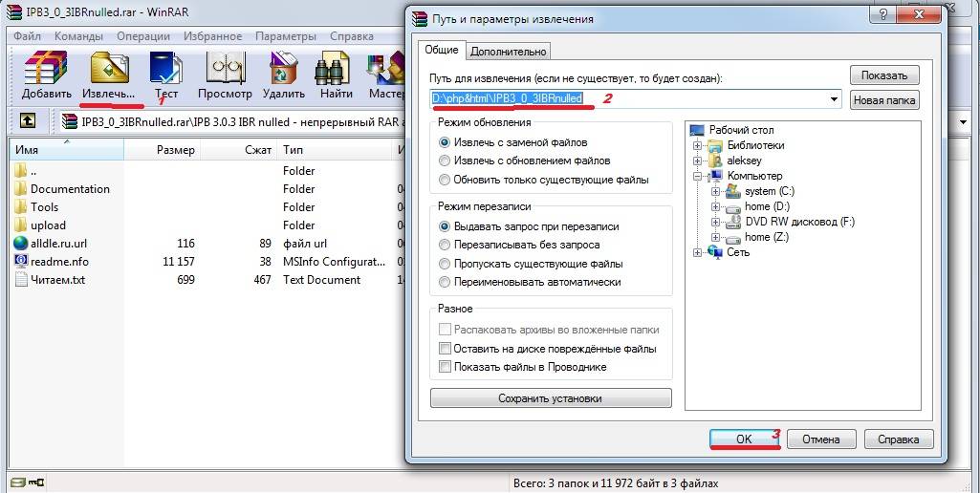Click the parent folder '..' icon
Screen dimensions: 980x493
click(x=21, y=171)
